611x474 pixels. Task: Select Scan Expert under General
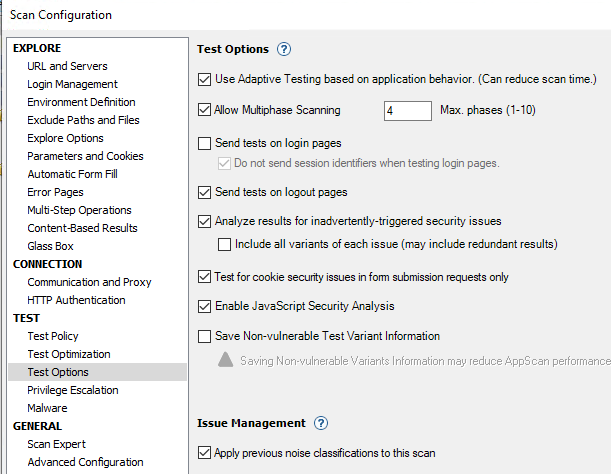pyautogui.click(x=56, y=444)
